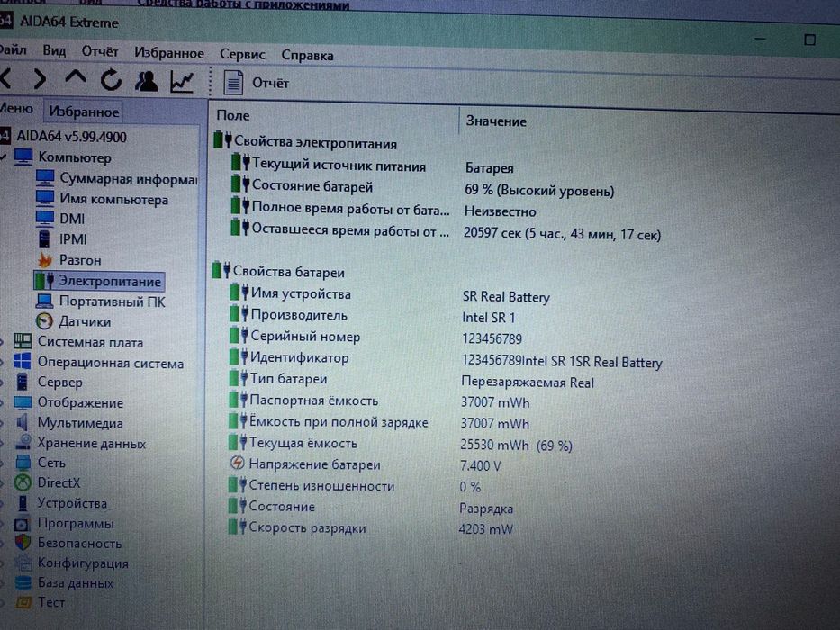This screenshot has width=840, height=630.
Task: Select the Состояние батарей row
Action: (x=422, y=188)
